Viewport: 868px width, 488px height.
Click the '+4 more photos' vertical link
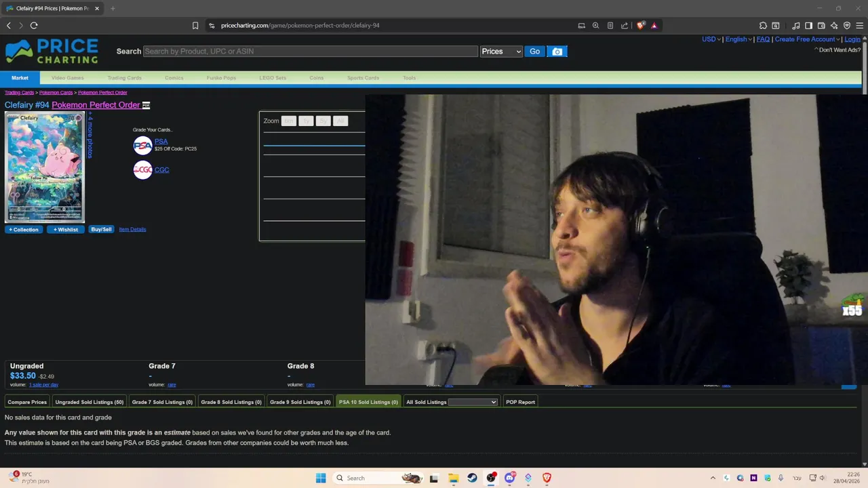90,136
